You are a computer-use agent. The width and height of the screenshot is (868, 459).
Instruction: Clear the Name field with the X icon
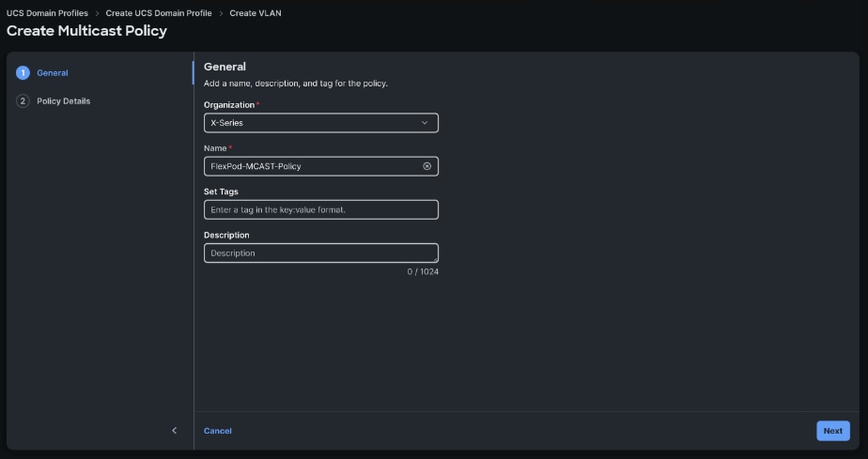426,166
